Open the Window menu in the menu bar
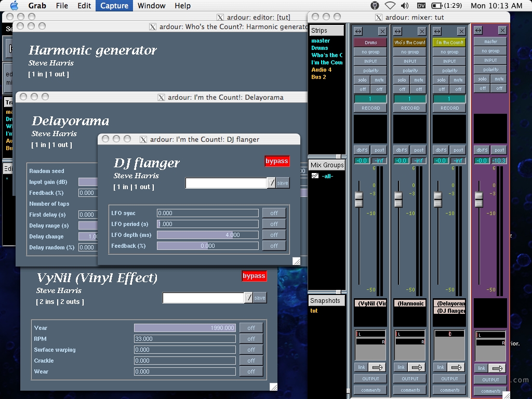532x399 pixels. click(152, 6)
